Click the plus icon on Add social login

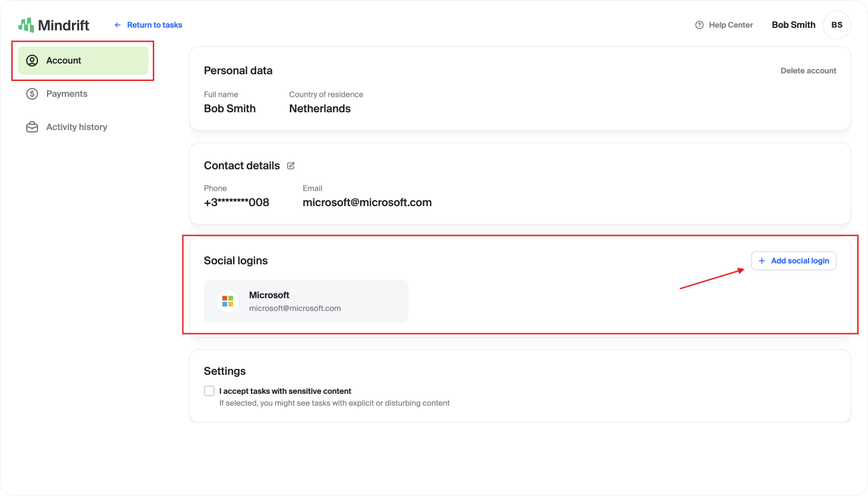coord(762,261)
